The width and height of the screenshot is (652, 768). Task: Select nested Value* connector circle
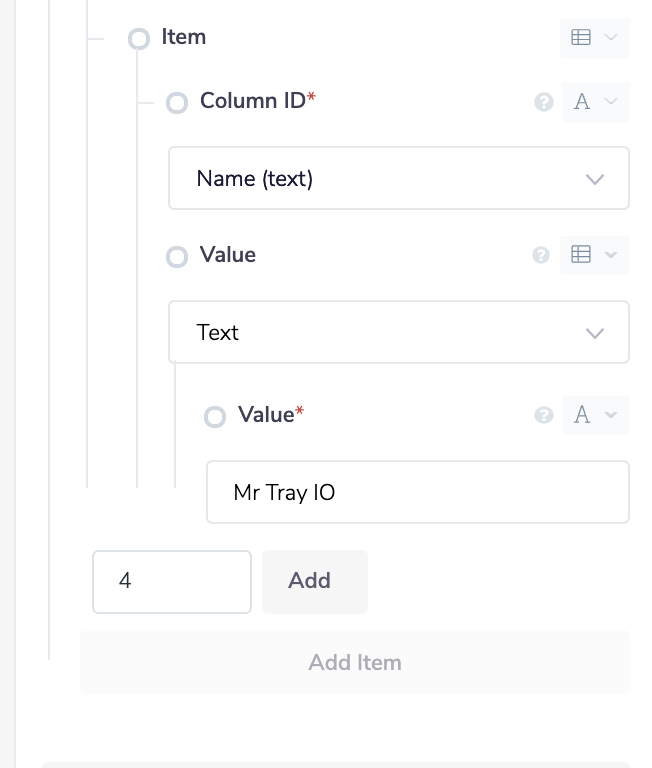214,417
